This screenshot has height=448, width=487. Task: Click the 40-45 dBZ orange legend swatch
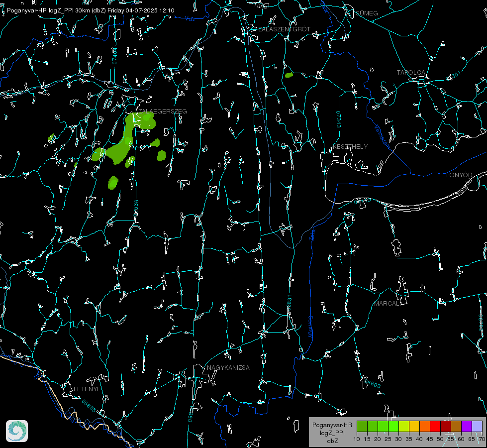click(x=425, y=426)
